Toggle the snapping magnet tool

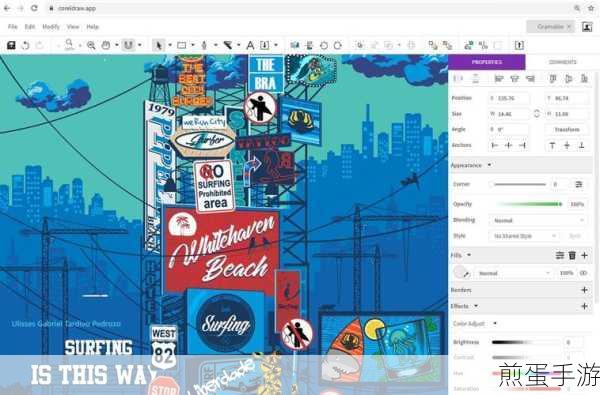coord(128,45)
